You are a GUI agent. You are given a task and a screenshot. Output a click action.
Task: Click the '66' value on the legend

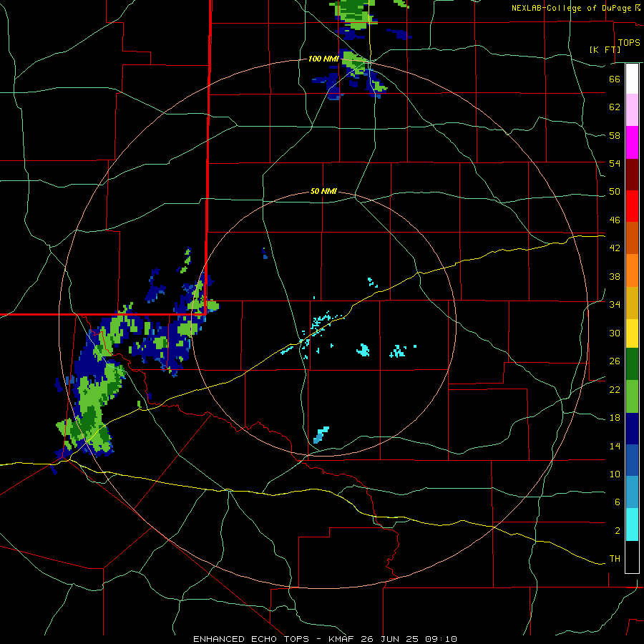coord(615,79)
